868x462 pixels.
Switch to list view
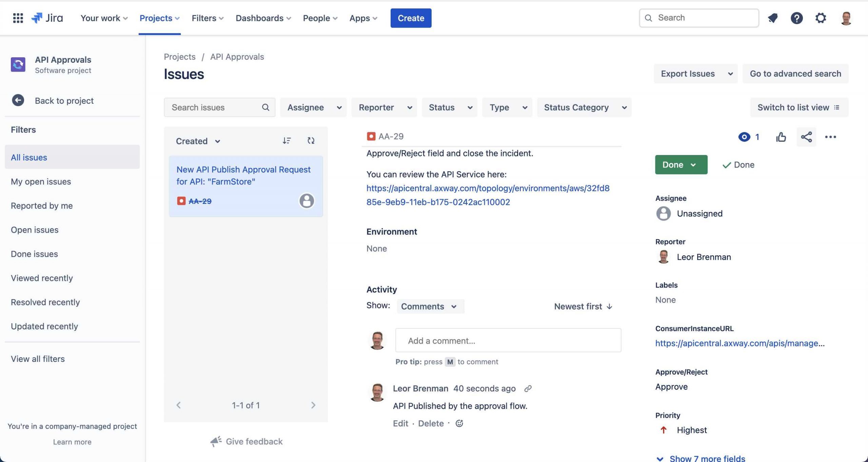(x=799, y=107)
